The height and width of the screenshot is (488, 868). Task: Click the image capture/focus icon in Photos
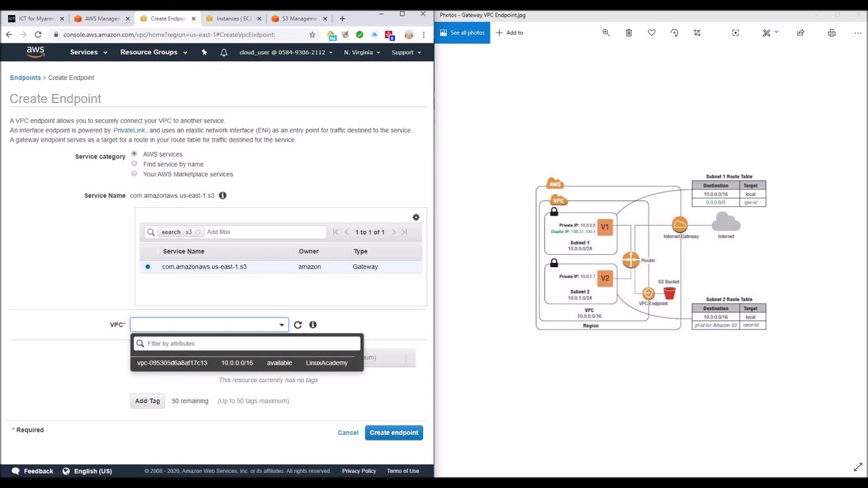click(736, 33)
